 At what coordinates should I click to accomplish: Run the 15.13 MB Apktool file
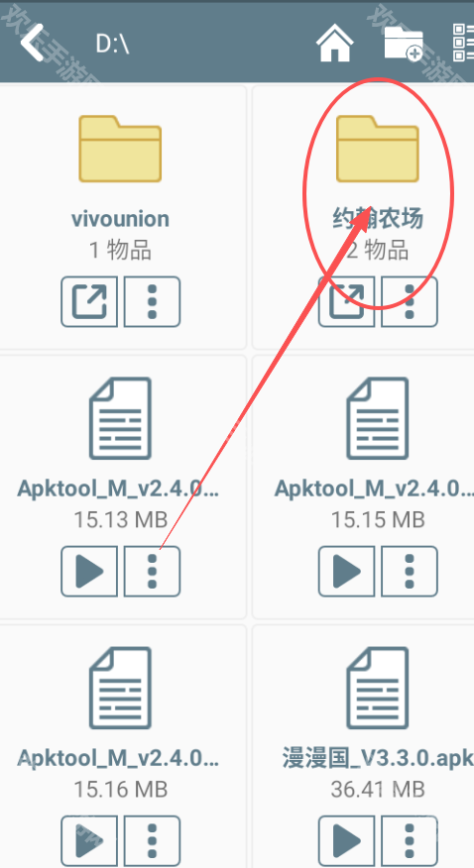coord(89,572)
